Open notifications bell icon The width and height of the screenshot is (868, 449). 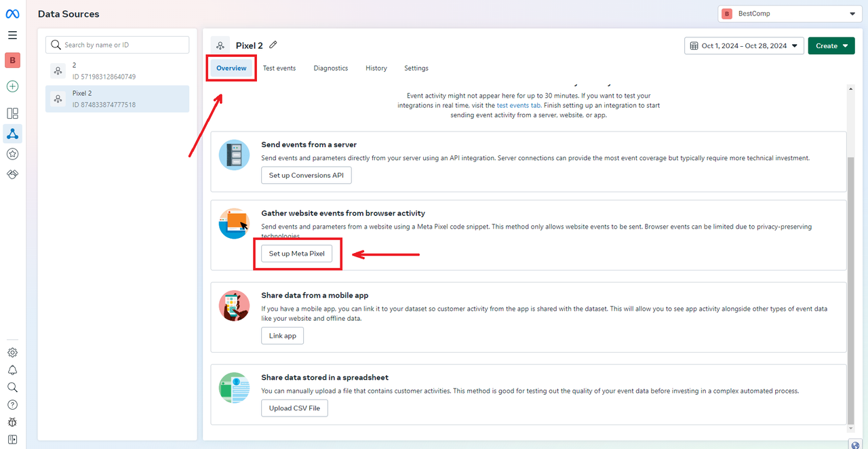[x=12, y=370]
